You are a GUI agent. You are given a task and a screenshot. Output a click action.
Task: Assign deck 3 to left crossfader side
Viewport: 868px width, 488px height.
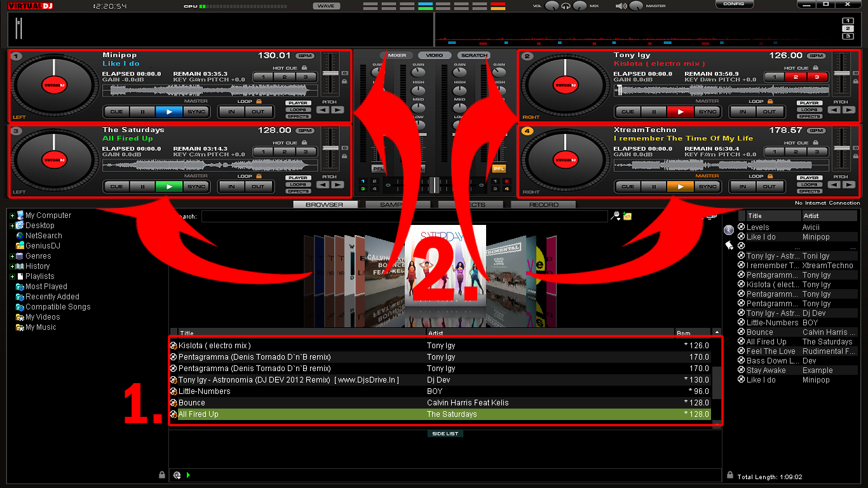pyautogui.click(x=363, y=189)
